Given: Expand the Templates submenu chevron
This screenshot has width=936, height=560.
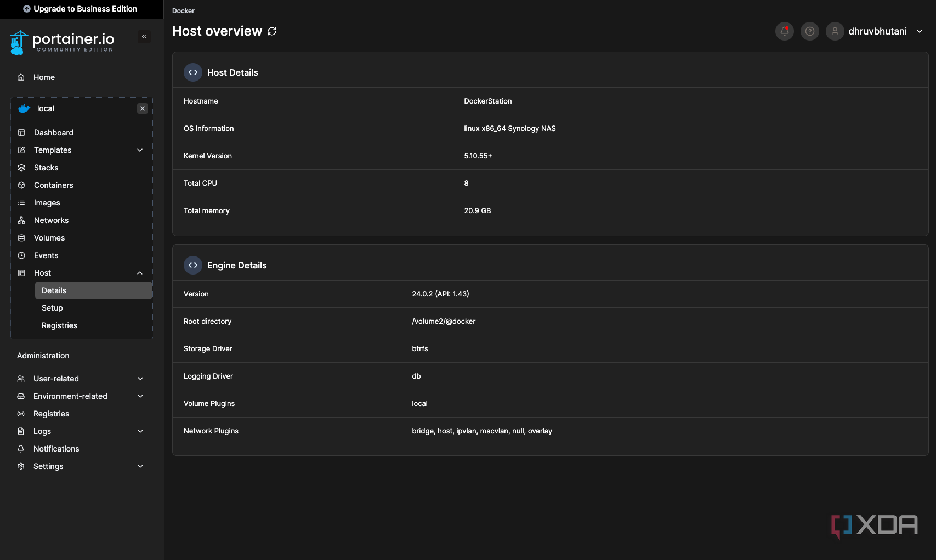Looking at the screenshot, I should pyautogui.click(x=140, y=150).
